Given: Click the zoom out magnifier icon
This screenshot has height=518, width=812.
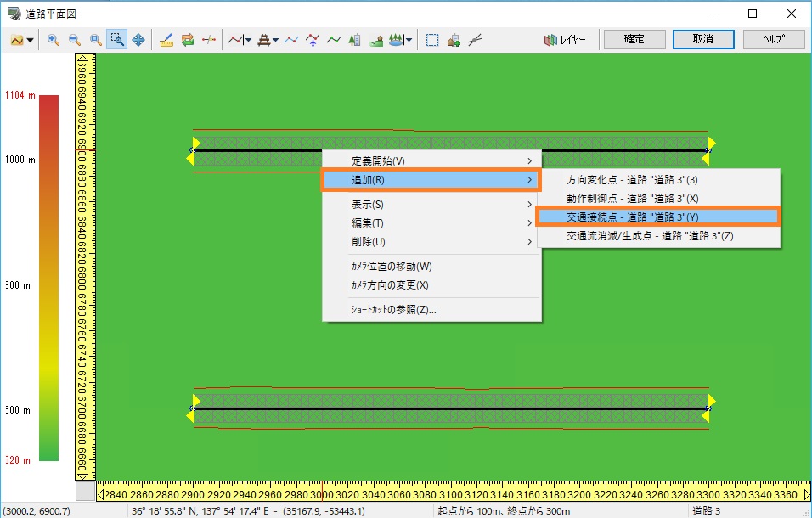Looking at the screenshot, I should (74, 40).
